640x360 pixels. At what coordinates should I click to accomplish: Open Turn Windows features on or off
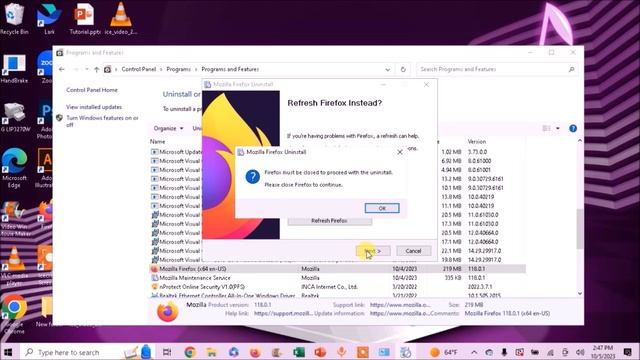click(x=102, y=121)
